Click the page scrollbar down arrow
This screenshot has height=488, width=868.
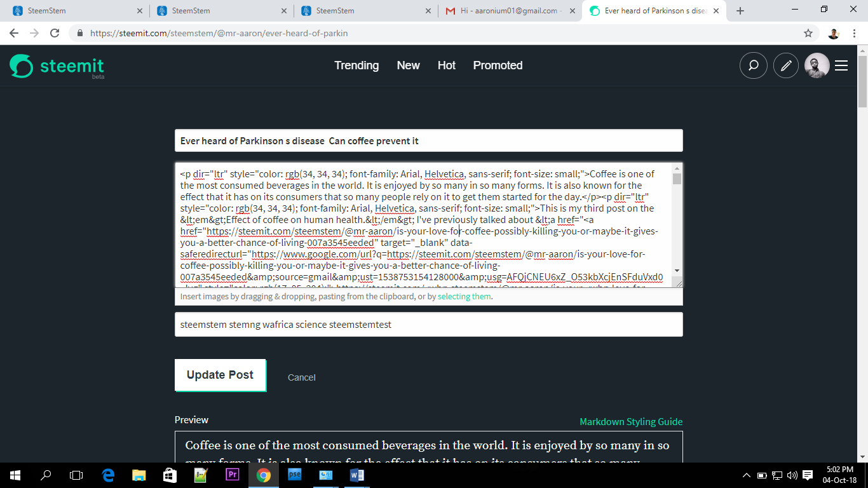click(x=862, y=457)
